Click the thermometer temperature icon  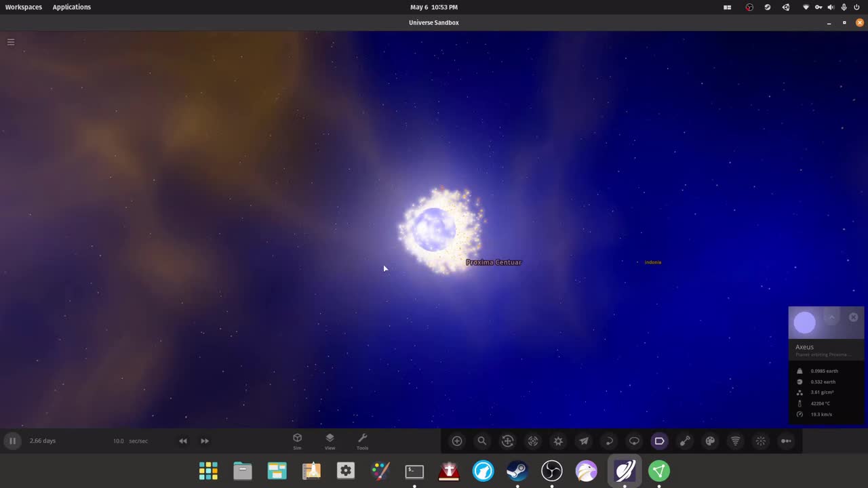click(800, 403)
